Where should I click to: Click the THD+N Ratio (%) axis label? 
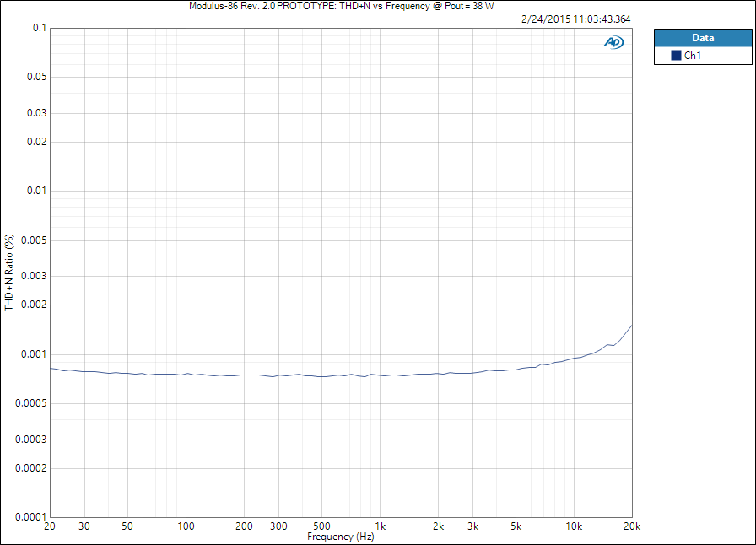coord(9,272)
